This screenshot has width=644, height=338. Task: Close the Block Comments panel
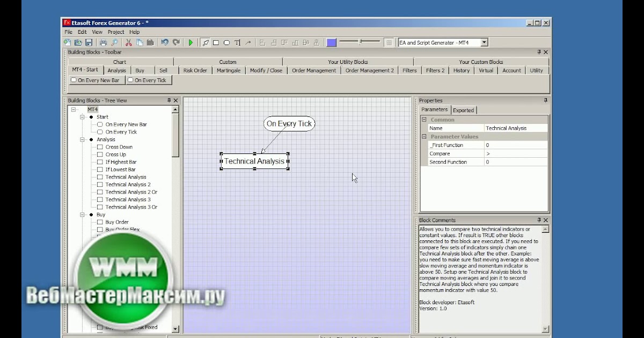pyautogui.click(x=546, y=220)
